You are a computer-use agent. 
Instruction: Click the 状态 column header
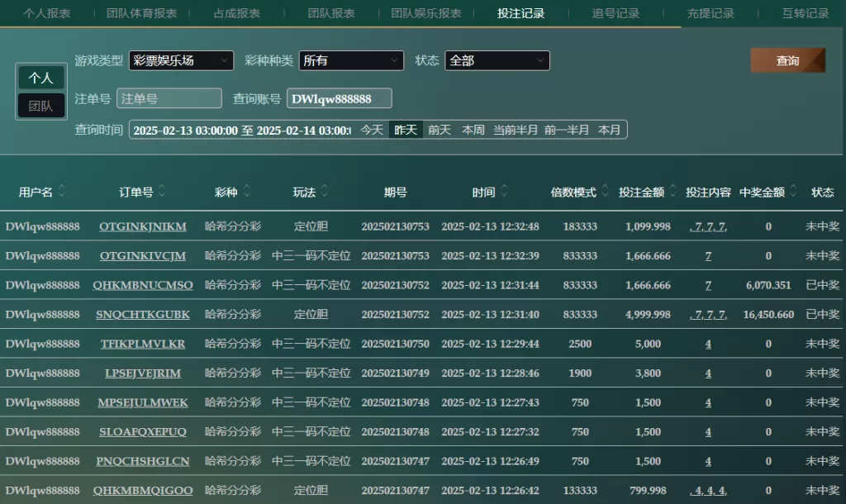pyautogui.click(x=823, y=193)
